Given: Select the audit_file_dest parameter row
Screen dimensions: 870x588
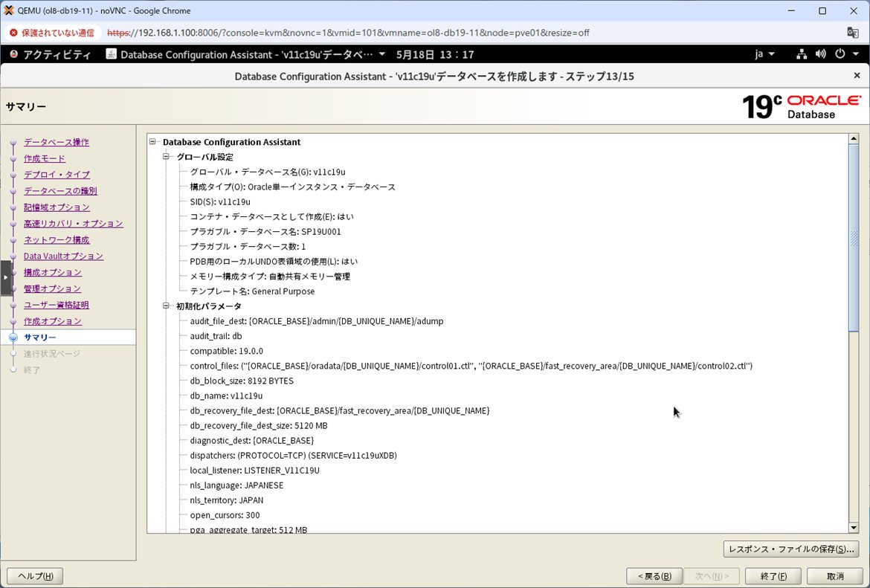Looking at the screenshot, I should point(317,321).
